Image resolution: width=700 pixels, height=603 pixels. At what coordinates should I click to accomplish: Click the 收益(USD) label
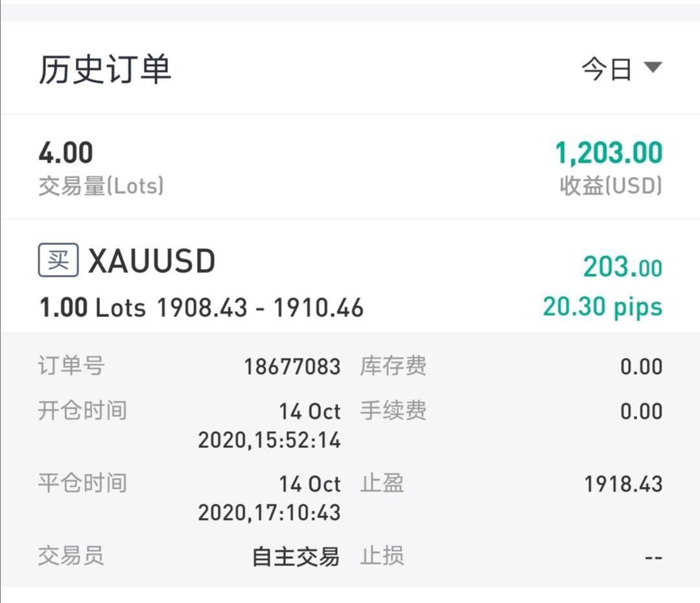pyautogui.click(x=611, y=187)
